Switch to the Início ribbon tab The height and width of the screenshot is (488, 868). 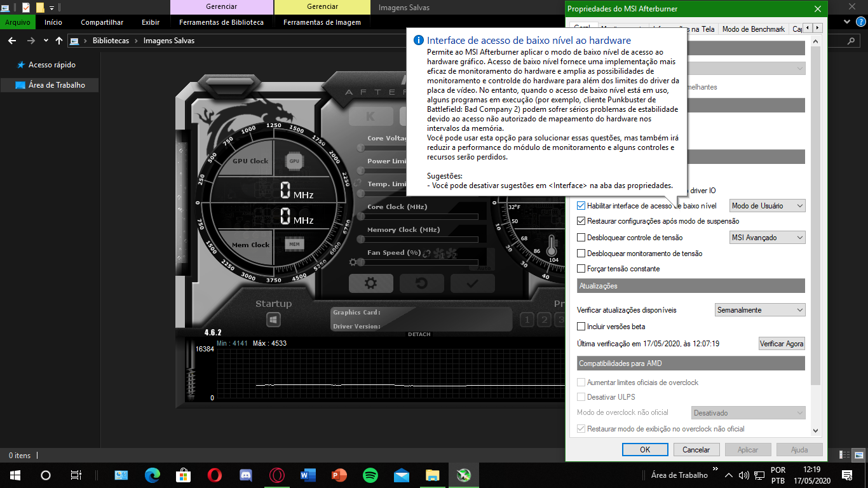[x=53, y=22]
